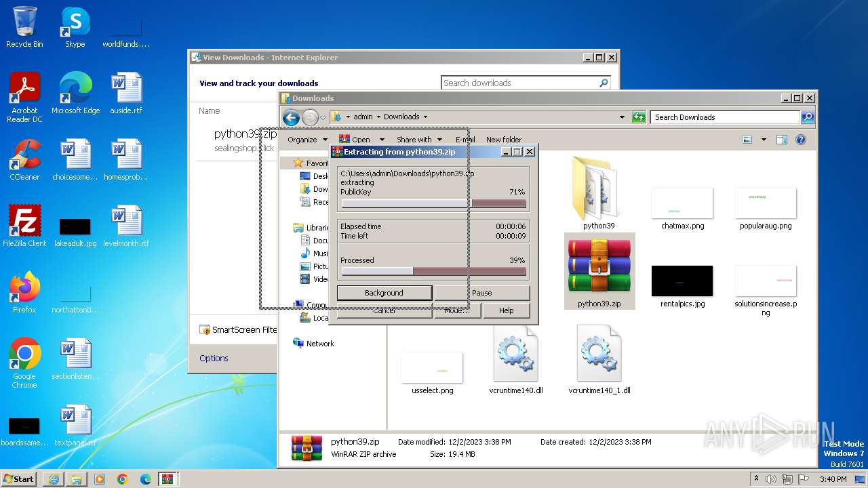The width and height of the screenshot is (868, 488).
Task: Click E-mail in Explorer toolbar
Action: (465, 140)
